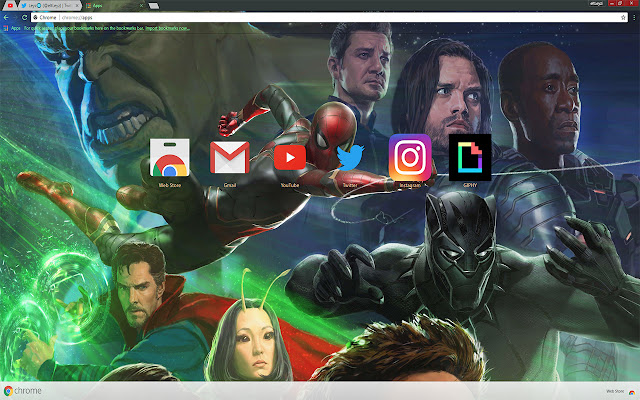
Task: Click the forward navigation arrow
Action: point(15,18)
